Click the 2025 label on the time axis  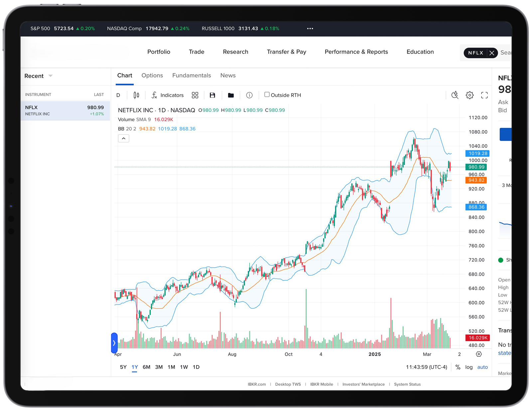[x=375, y=354]
